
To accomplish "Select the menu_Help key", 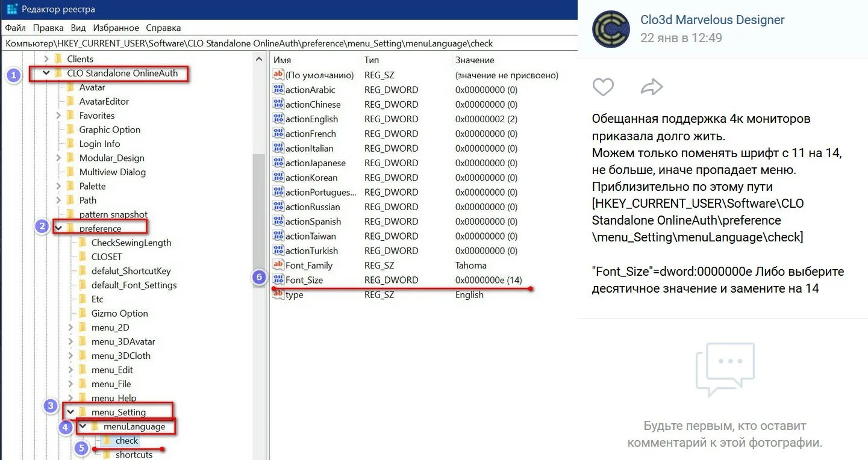I will click(114, 398).
